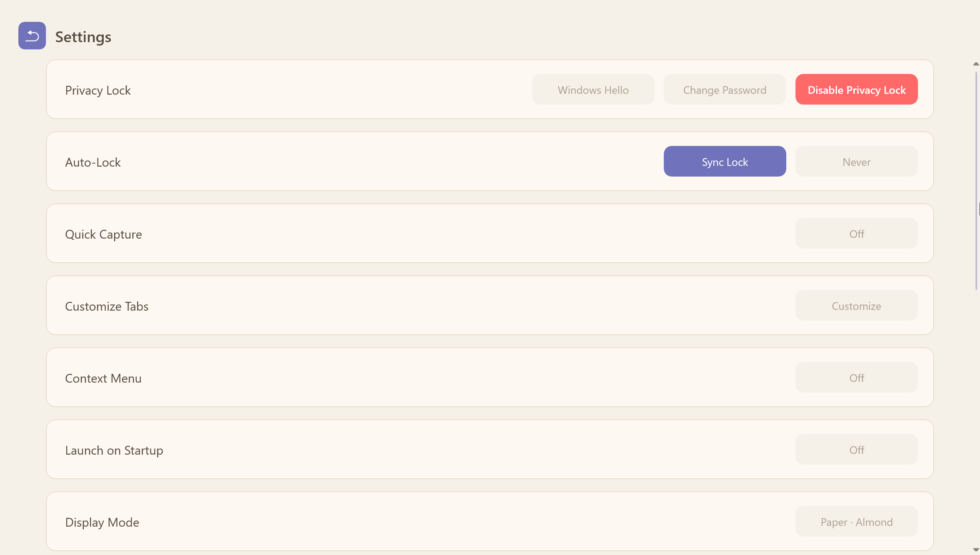Image resolution: width=980 pixels, height=555 pixels.
Task: Click the Context Menu label
Action: (103, 378)
